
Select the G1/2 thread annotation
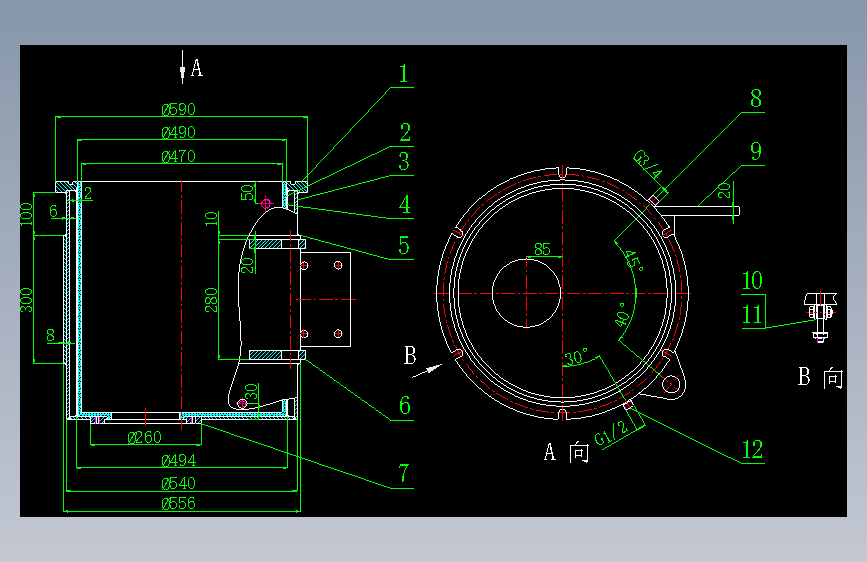612,433
